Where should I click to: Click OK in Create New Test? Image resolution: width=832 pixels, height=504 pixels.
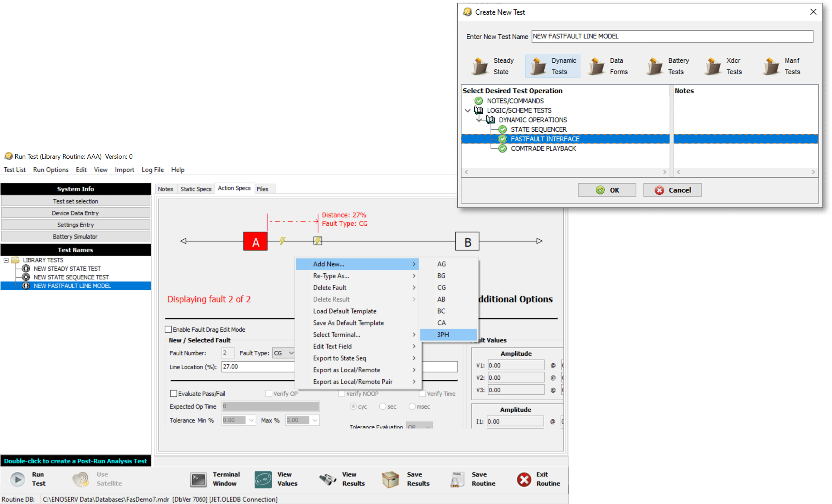[x=607, y=190]
